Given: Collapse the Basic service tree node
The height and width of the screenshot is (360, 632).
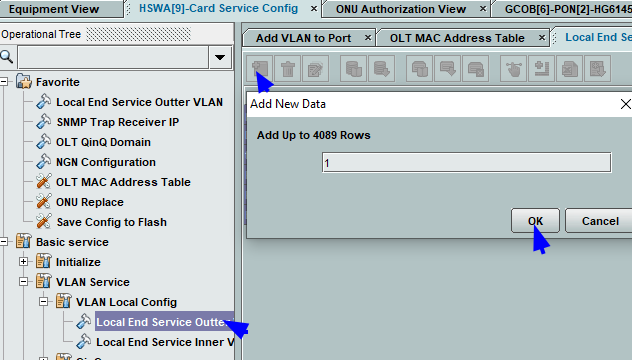Looking at the screenshot, I should tap(4, 242).
